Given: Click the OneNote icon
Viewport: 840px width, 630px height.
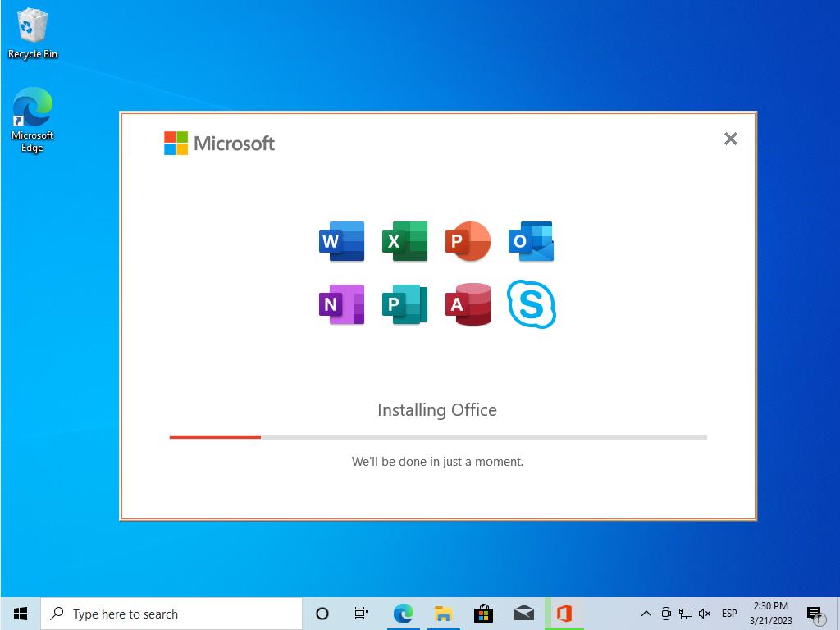Looking at the screenshot, I should click(x=340, y=304).
